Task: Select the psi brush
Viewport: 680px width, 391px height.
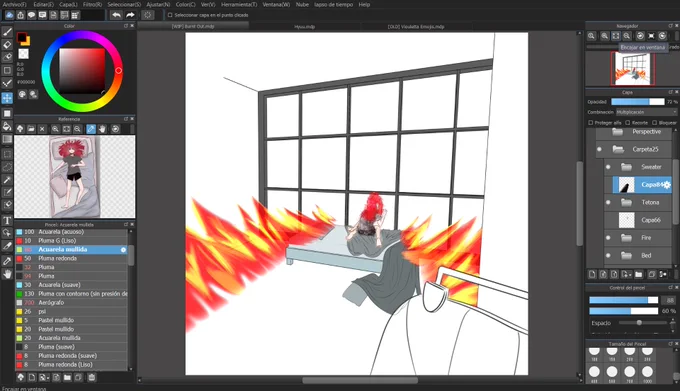Action: [x=72, y=311]
